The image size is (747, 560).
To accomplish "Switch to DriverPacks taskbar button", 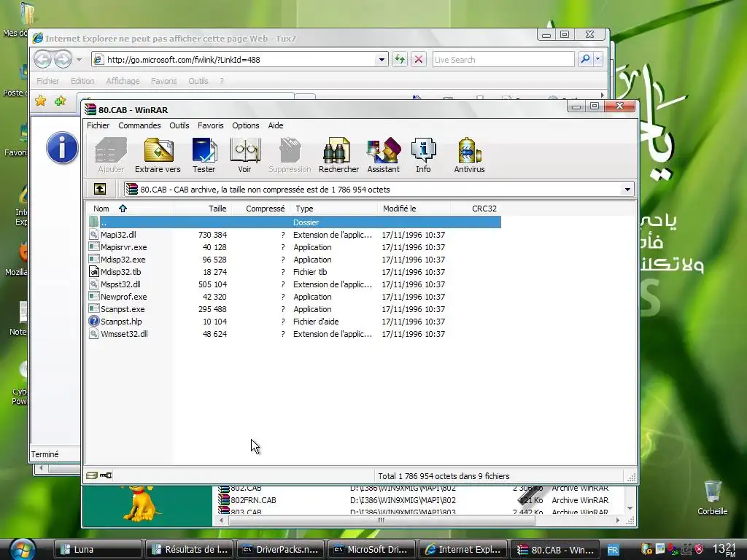I will point(281,550).
